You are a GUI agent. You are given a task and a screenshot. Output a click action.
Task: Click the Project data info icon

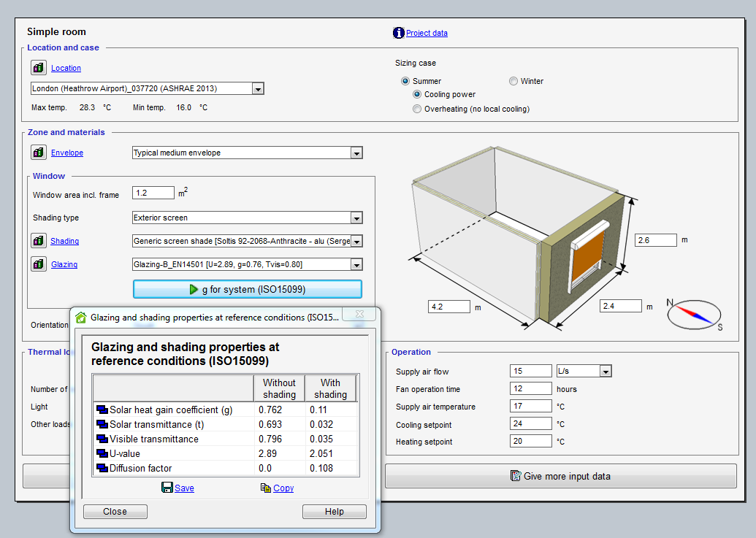(x=399, y=33)
